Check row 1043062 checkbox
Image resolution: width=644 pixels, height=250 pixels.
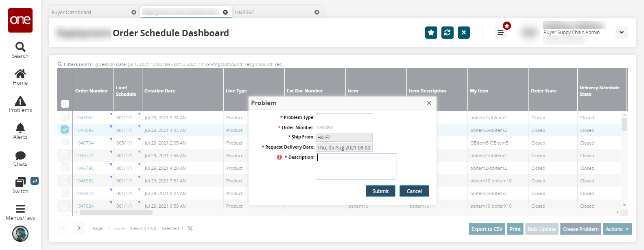[65, 117]
